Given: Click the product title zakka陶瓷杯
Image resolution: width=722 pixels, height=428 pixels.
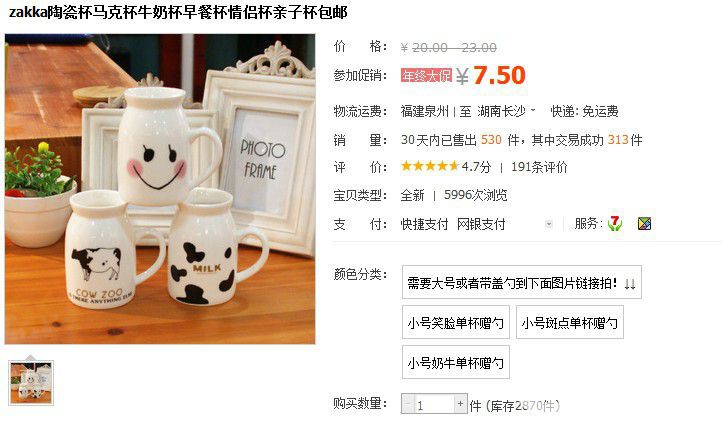Looking at the screenshot, I should pos(178,12).
